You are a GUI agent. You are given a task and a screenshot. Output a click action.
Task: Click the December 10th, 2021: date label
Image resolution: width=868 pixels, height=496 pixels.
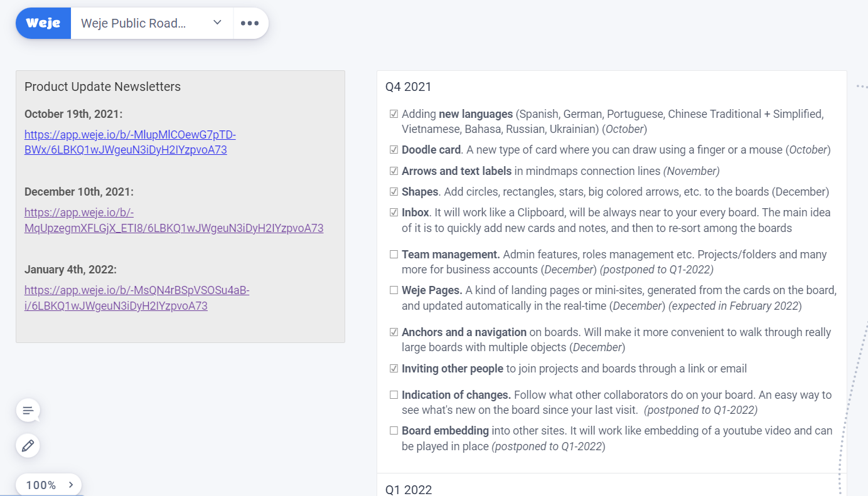(79, 192)
